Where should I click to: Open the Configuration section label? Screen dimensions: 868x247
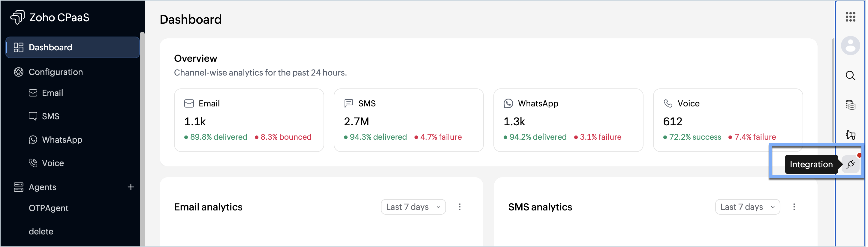(56, 72)
